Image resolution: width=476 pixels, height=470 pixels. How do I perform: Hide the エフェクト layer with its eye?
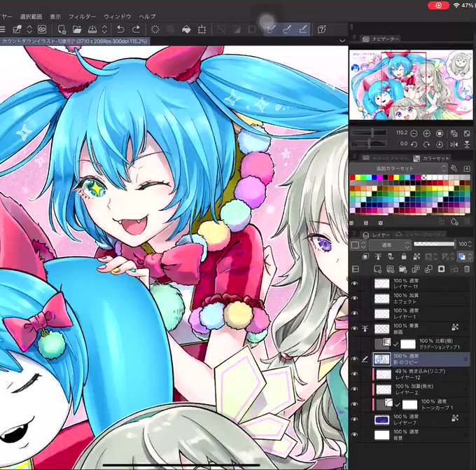pyautogui.click(x=354, y=298)
